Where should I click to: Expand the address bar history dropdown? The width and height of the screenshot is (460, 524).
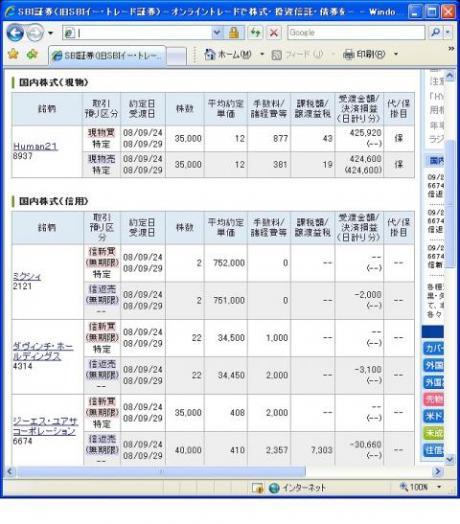(217, 33)
